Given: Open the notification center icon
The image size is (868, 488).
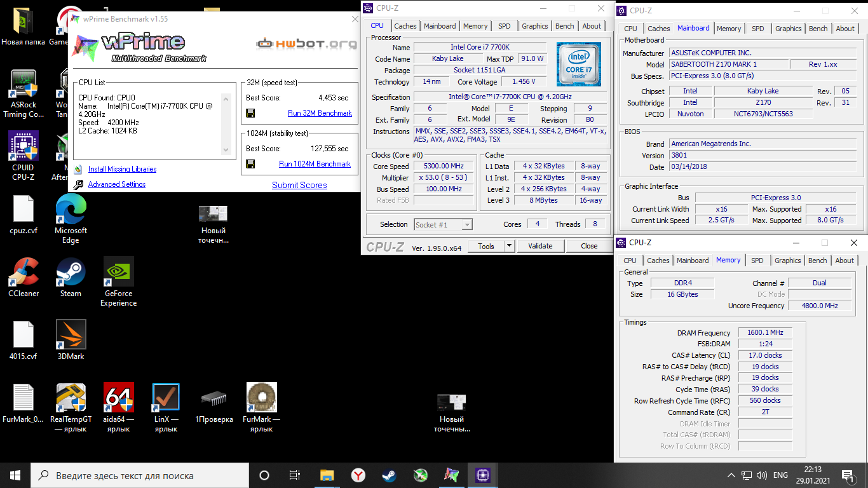Looking at the screenshot, I should (x=848, y=475).
